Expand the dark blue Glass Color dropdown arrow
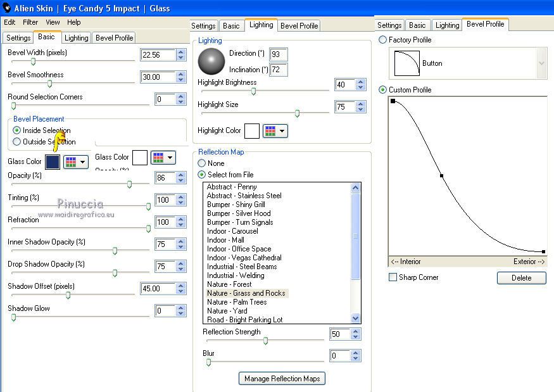The image size is (554, 392). (x=83, y=162)
